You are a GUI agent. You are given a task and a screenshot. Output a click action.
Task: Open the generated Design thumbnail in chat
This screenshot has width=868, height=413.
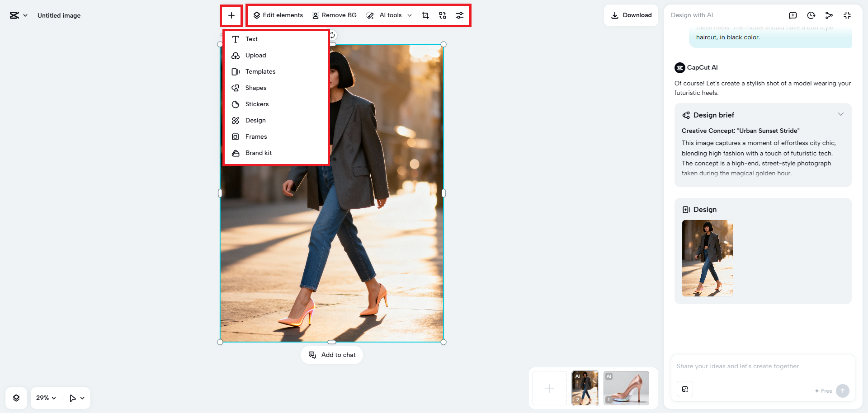click(x=708, y=258)
